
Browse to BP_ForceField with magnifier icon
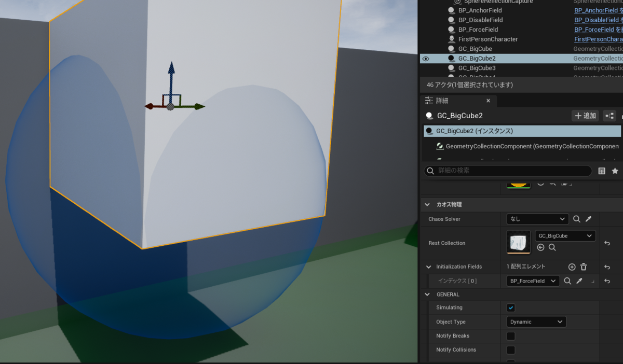coord(567,281)
